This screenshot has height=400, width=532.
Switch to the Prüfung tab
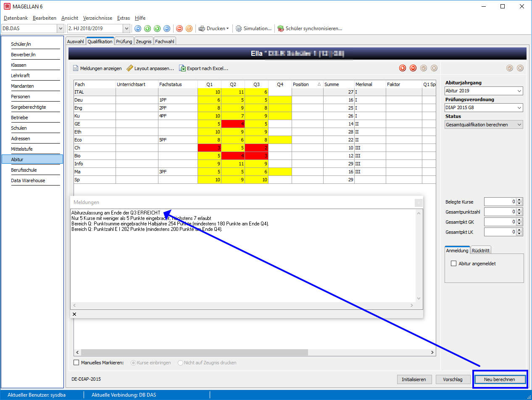(124, 42)
